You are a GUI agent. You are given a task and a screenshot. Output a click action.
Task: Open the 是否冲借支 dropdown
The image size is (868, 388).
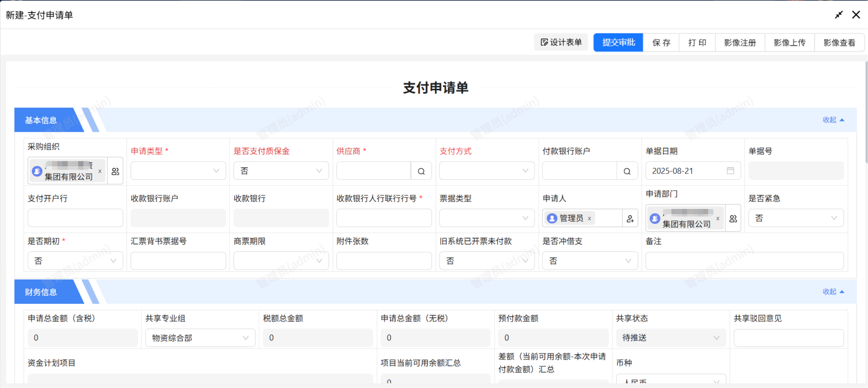(x=590, y=261)
